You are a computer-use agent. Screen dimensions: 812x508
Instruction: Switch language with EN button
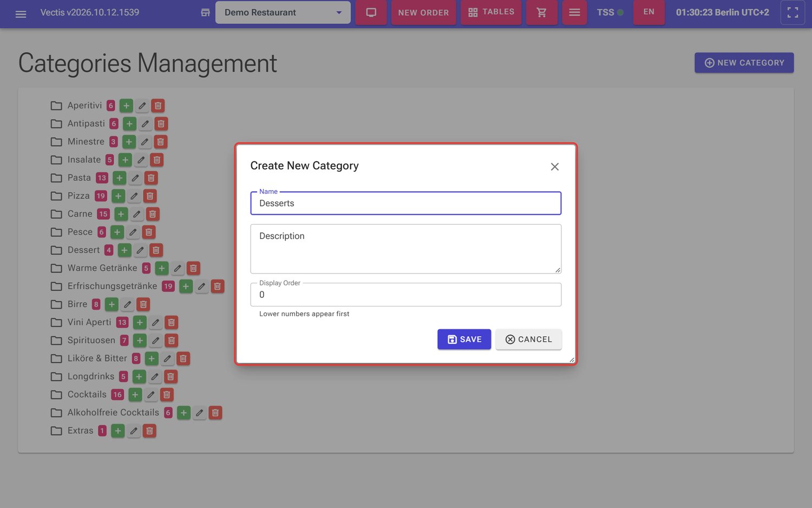[649, 12]
